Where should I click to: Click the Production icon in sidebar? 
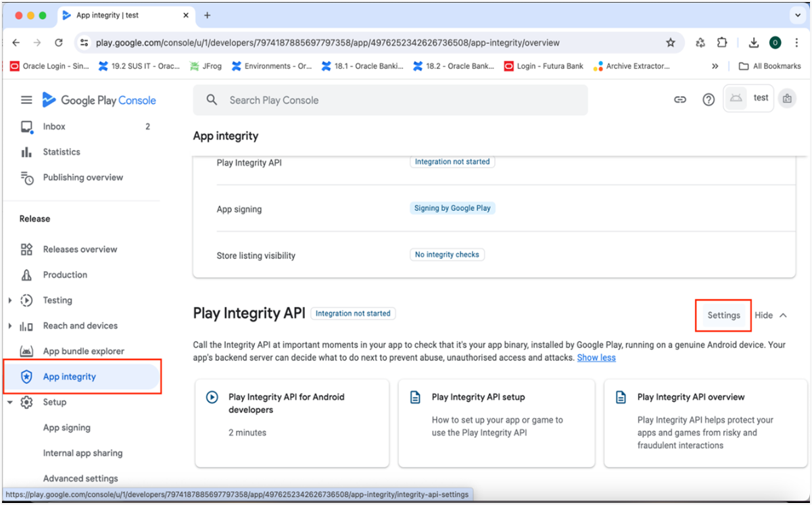pos(26,274)
